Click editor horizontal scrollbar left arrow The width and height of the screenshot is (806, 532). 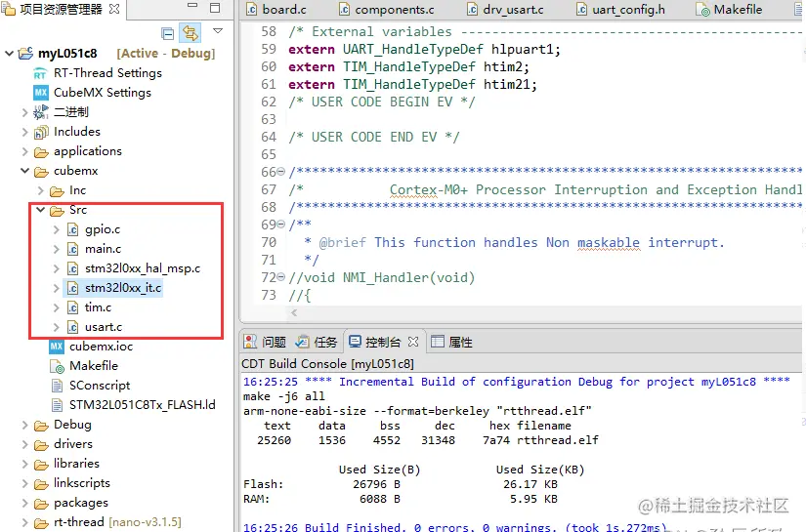point(294,312)
